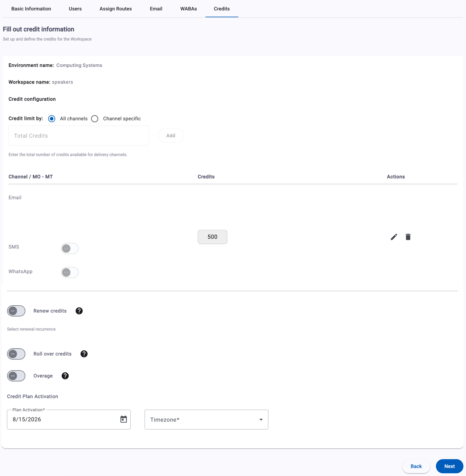Click the Actions column header
This screenshot has height=476, width=466.
coord(396,177)
